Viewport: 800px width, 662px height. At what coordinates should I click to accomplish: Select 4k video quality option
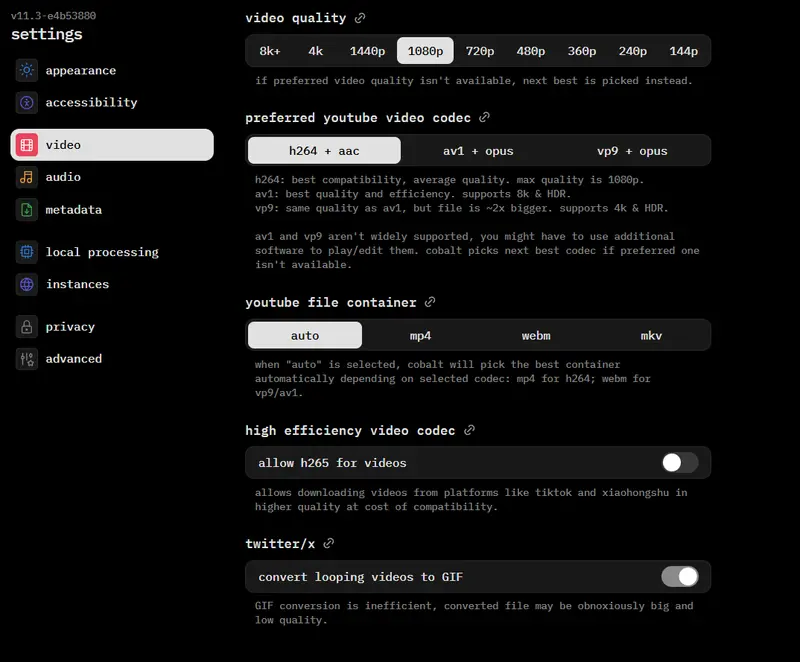click(x=316, y=51)
